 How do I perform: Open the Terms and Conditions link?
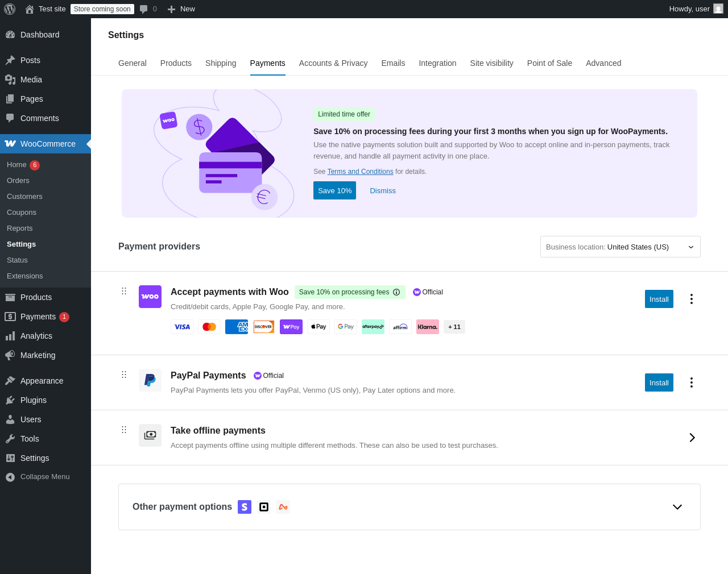[361, 172]
